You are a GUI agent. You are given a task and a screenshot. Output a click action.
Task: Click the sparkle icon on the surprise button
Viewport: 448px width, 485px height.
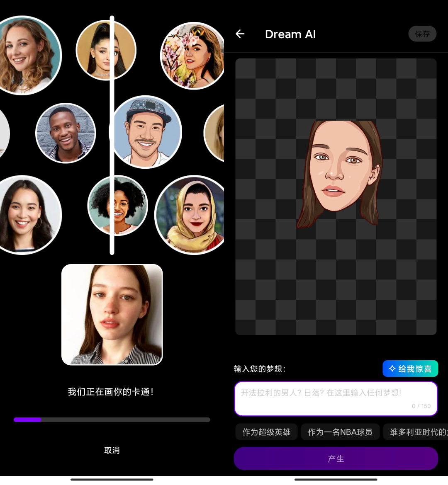(391, 369)
